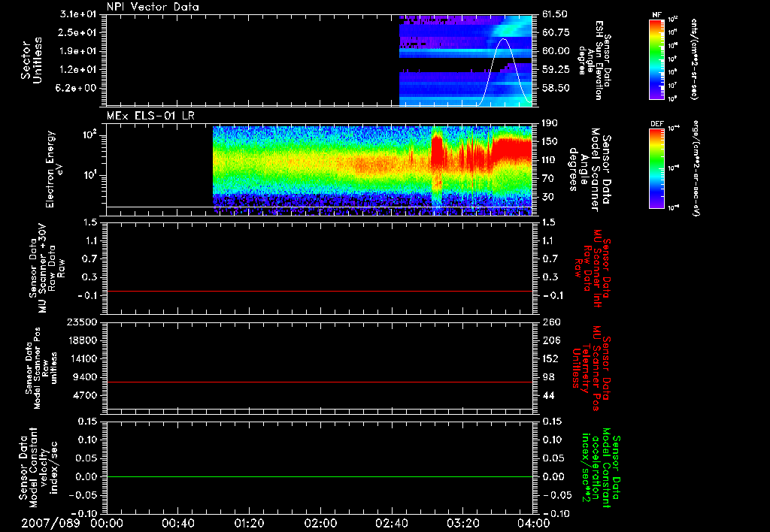This screenshot has height=532, width=770.
Task: Click the '44' telemetry axis tick
Action: click(x=547, y=395)
